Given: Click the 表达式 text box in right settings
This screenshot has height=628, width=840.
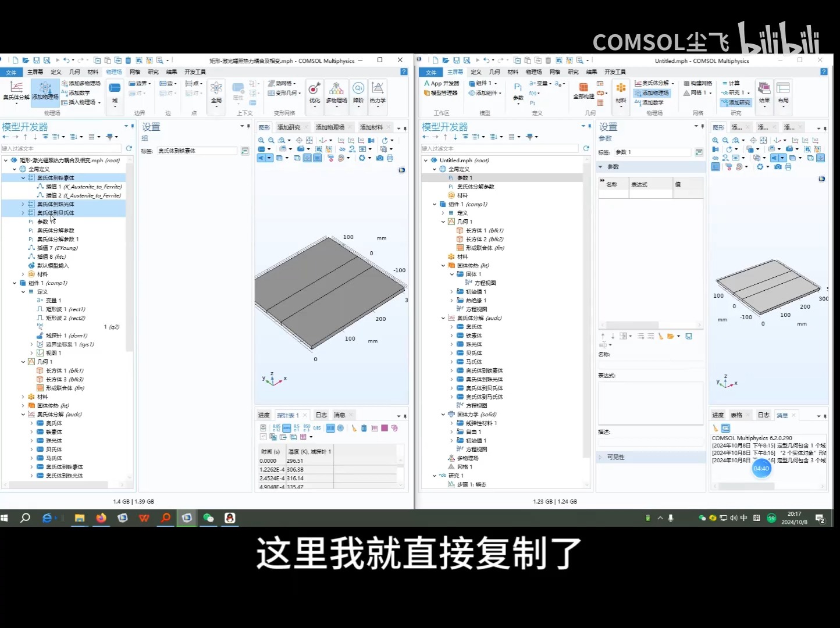Looking at the screenshot, I should click(651, 402).
